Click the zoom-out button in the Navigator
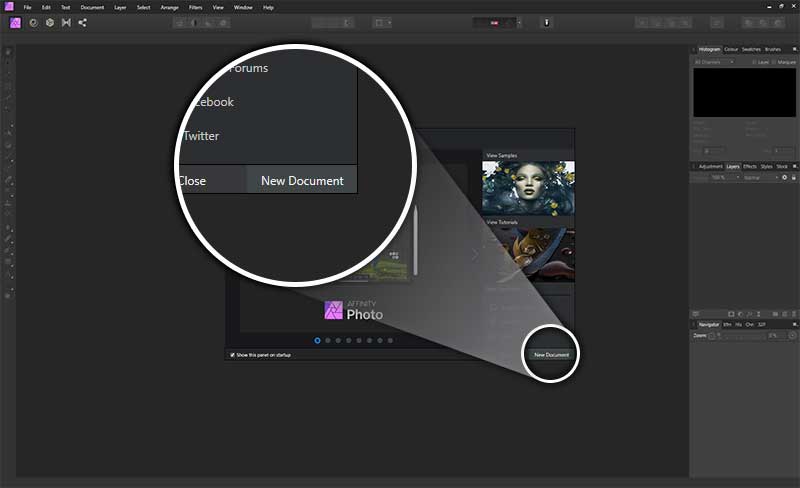The width and height of the screenshot is (800, 488). click(712, 335)
